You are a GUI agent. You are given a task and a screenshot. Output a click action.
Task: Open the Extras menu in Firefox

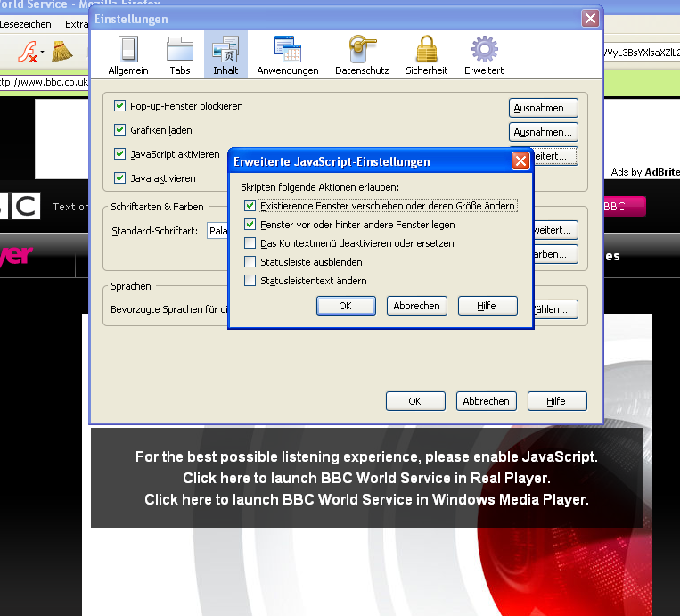77,24
